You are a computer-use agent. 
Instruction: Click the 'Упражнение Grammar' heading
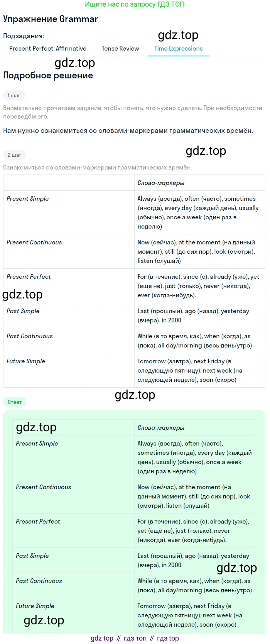pos(51,19)
